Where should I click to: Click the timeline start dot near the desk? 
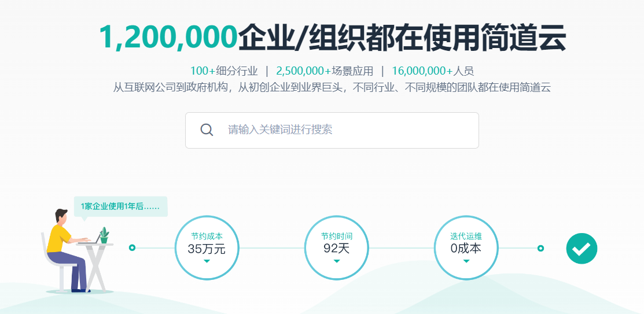132,247
